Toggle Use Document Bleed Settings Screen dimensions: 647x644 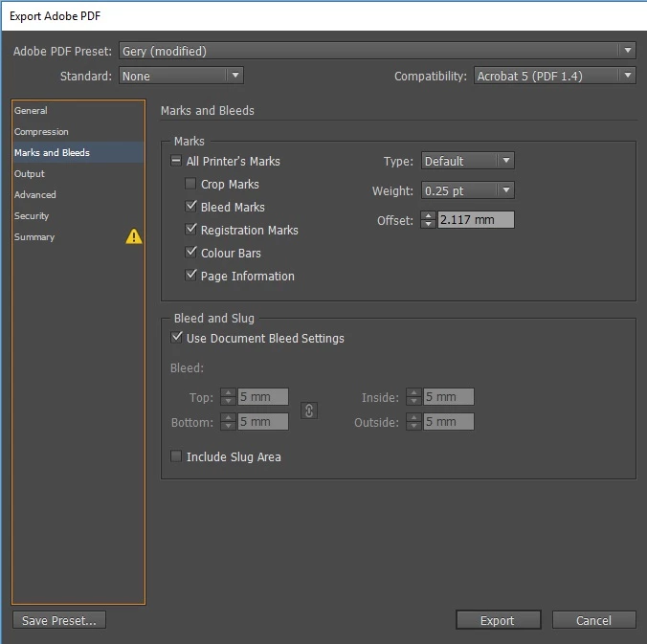pyautogui.click(x=176, y=338)
